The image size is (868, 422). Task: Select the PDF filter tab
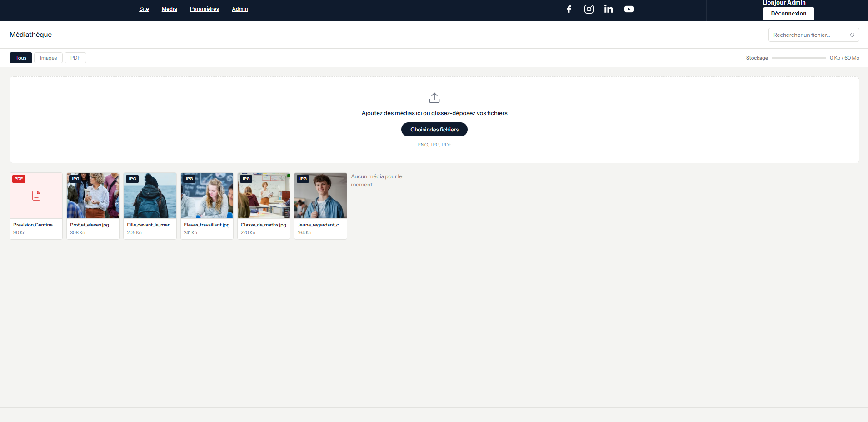75,58
